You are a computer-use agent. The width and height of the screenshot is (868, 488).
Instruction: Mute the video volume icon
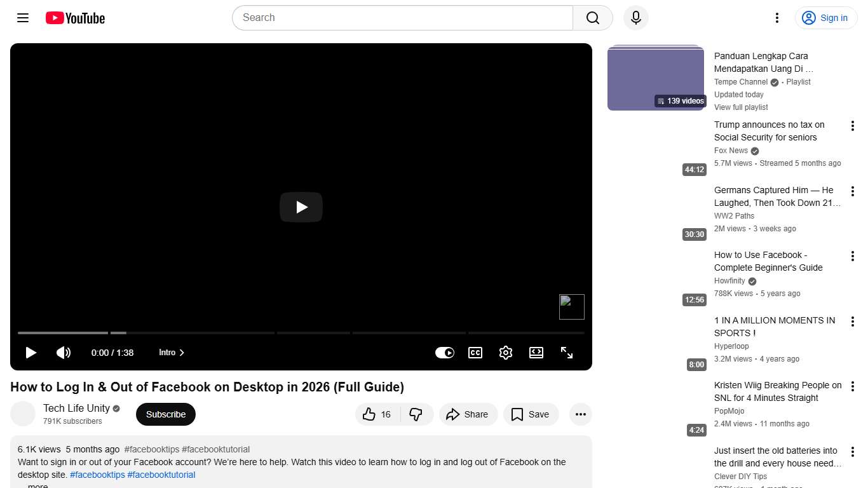click(64, 353)
